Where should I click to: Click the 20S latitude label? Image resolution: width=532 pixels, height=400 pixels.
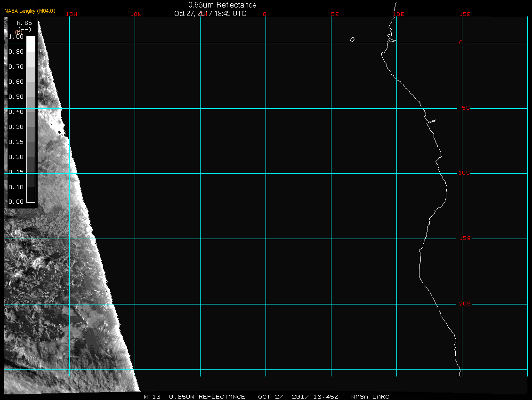point(464,304)
